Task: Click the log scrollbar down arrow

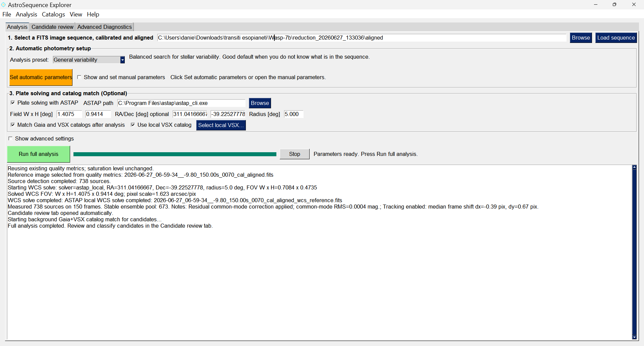Action: [x=634, y=337]
